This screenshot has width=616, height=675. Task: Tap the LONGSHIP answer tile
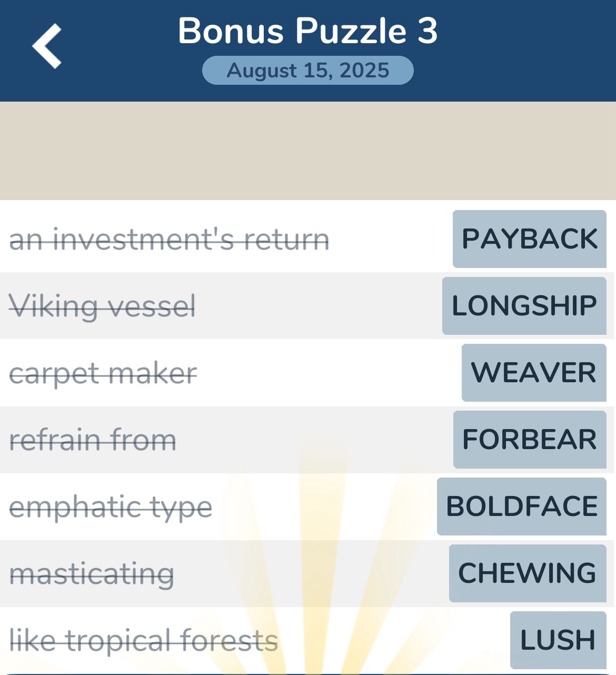coord(524,306)
